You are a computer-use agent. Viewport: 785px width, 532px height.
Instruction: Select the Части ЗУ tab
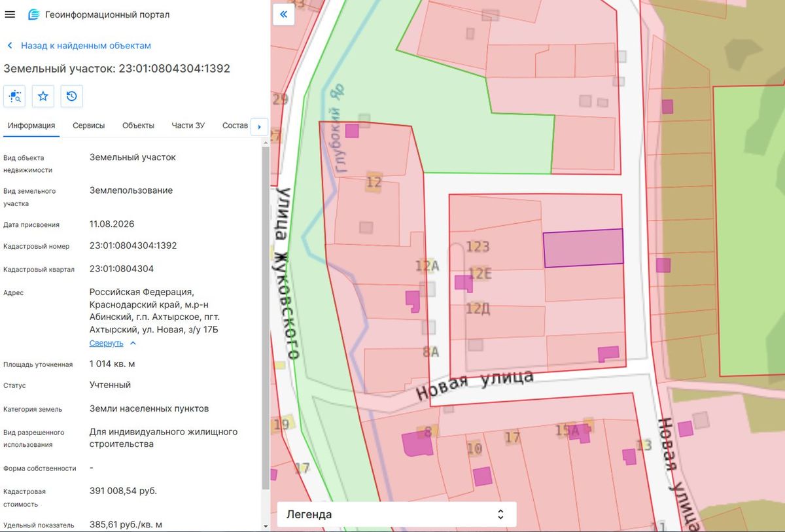188,126
